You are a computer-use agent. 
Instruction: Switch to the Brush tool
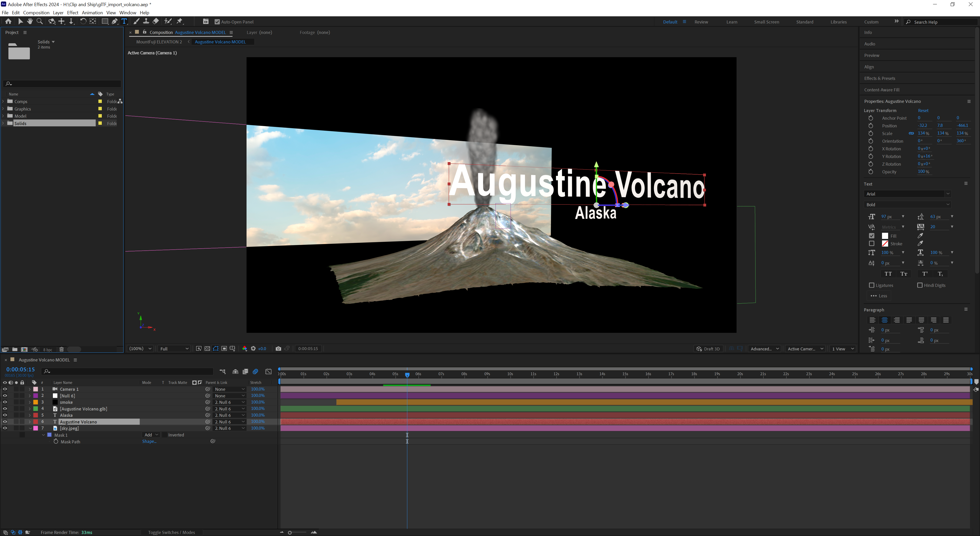(137, 21)
